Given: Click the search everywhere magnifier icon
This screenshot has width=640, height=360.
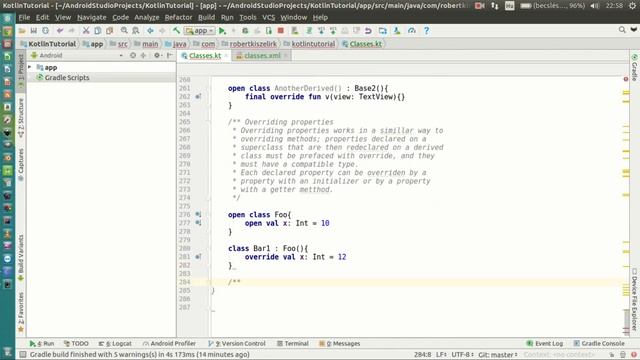Looking at the screenshot, I should pos(622,30).
